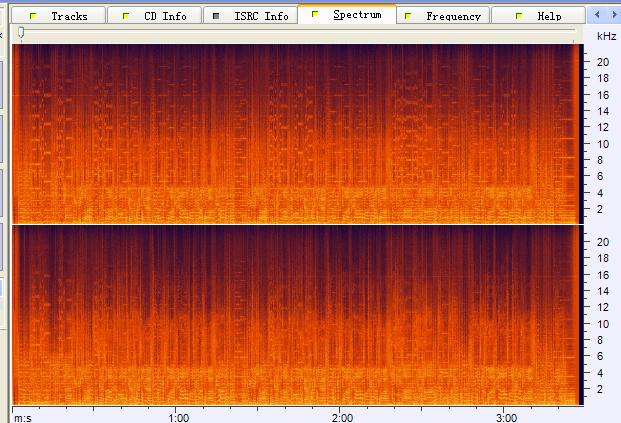Click the Help tab indicator icon
Image resolution: width=621 pixels, height=423 pixels.
pos(519,16)
